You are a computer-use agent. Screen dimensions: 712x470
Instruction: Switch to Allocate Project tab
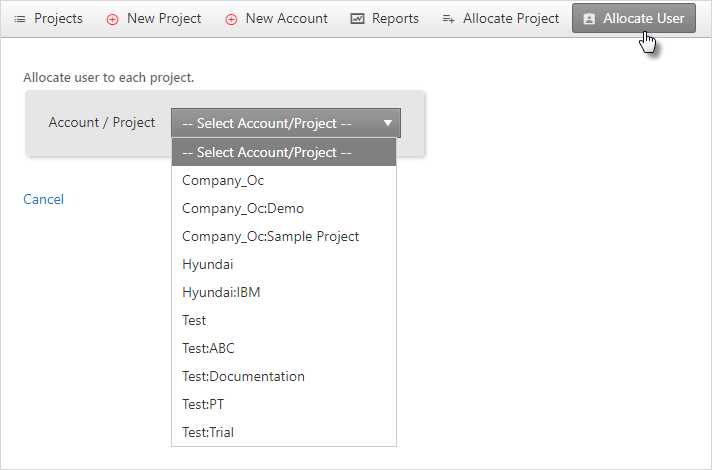tap(501, 19)
